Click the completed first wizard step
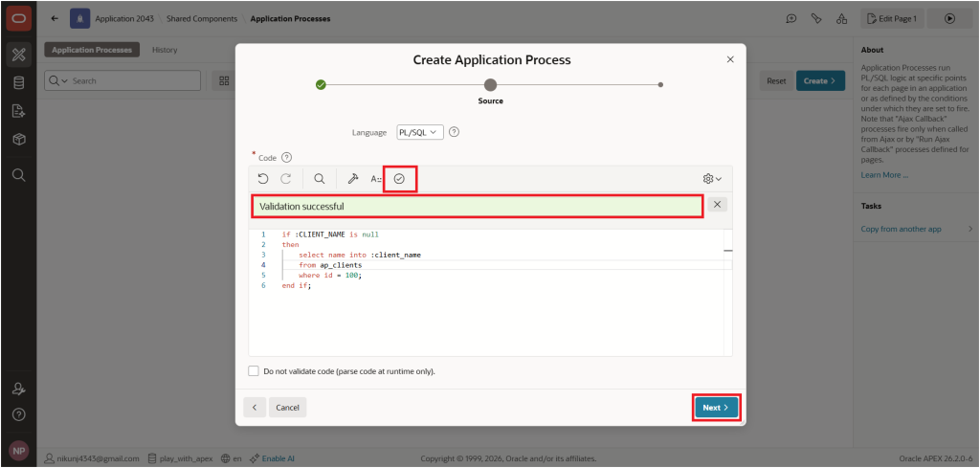This screenshot has height=468, width=980. point(321,84)
